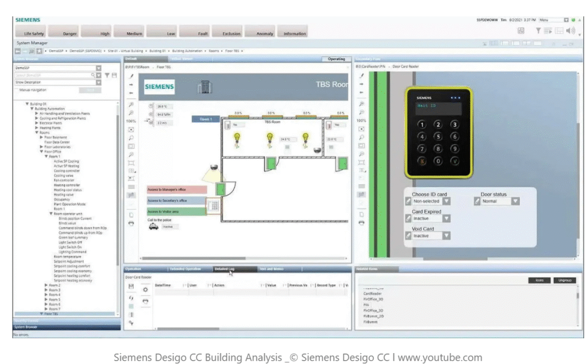Tap key 9 on the card reader keypad
Image resolution: width=588 pixels, height=364 pixels.
click(455, 149)
